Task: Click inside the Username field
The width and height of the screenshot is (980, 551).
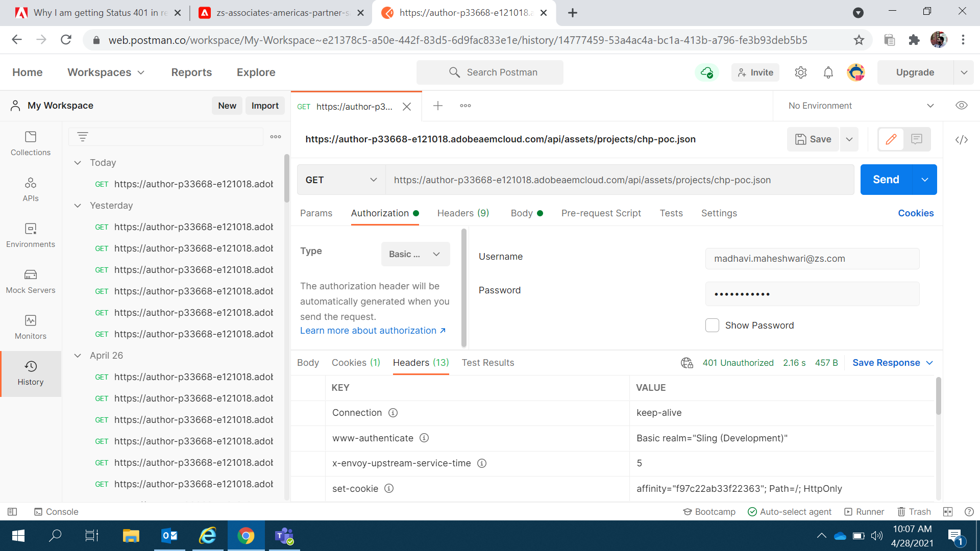Action: [812, 258]
